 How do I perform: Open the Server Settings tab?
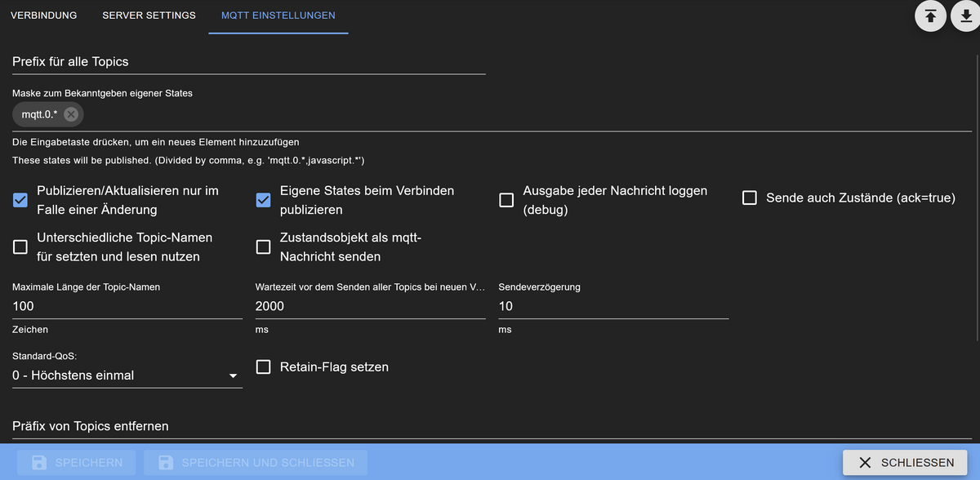[149, 16]
